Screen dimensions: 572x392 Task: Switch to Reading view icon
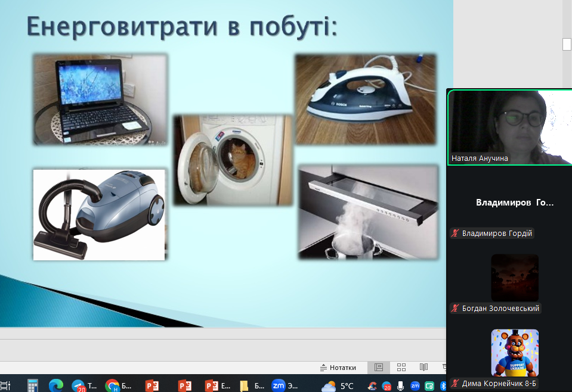[423, 368]
